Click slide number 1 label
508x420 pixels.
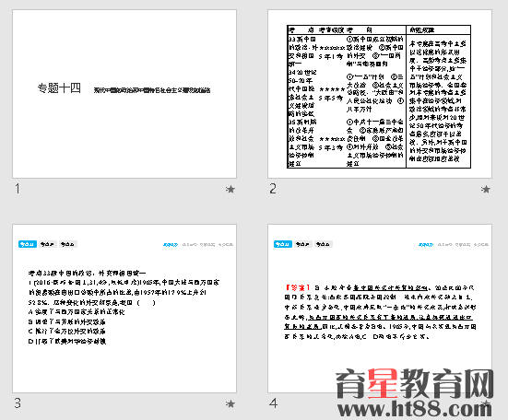point(18,189)
